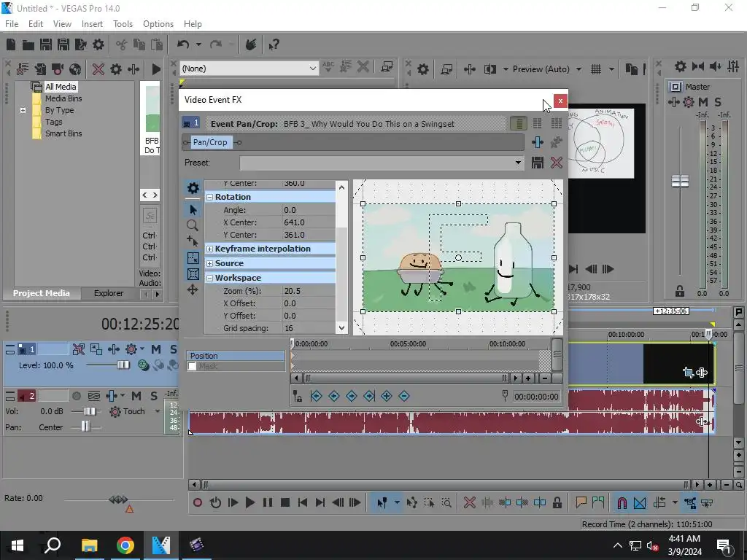
Task: Expand the Source section
Action: (x=209, y=263)
